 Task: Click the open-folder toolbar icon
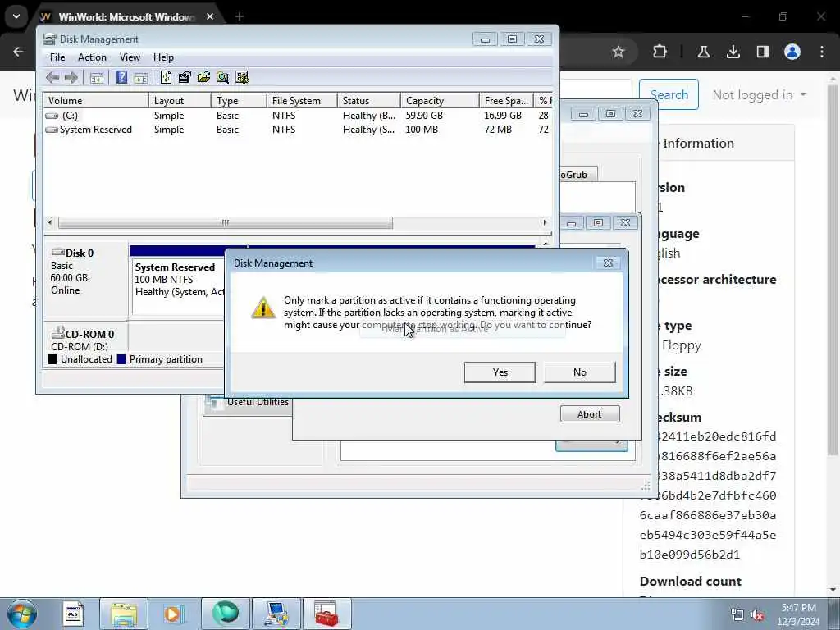pyautogui.click(x=203, y=78)
